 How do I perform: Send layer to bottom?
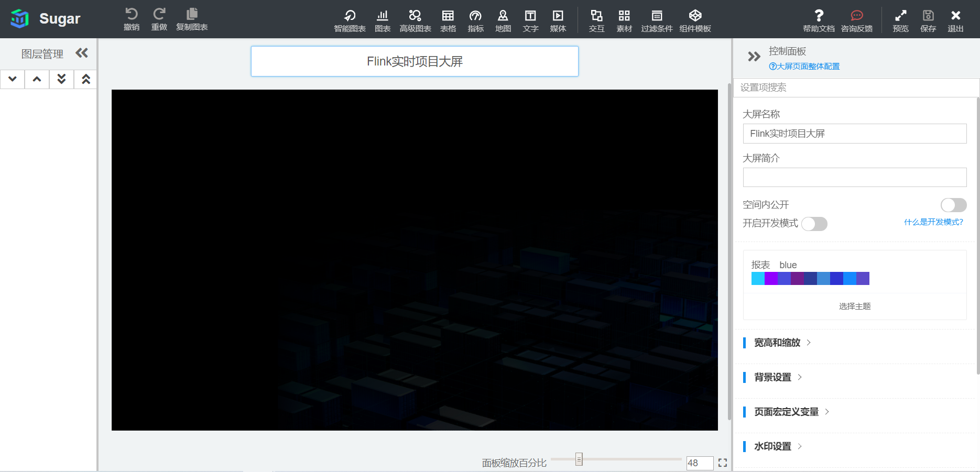(61, 79)
